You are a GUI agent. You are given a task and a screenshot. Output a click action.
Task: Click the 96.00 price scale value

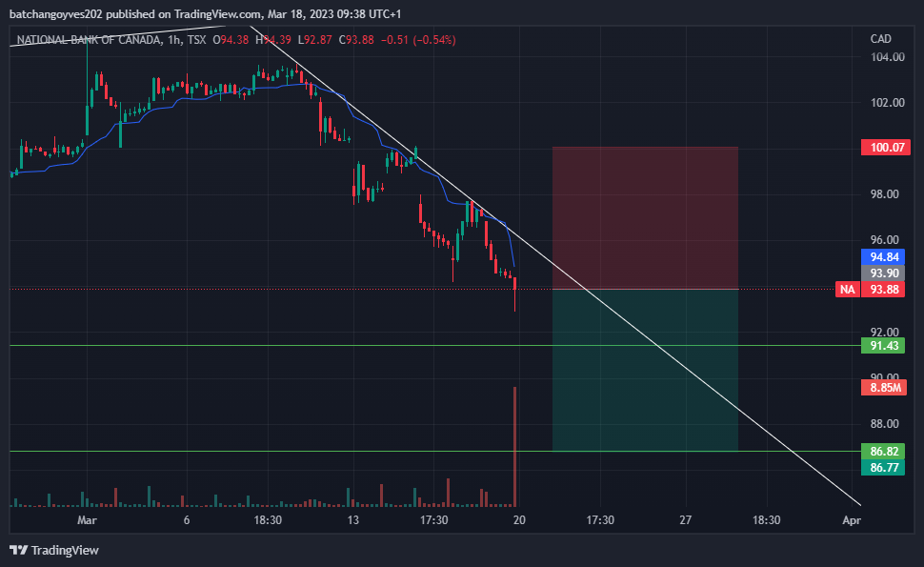(885, 240)
